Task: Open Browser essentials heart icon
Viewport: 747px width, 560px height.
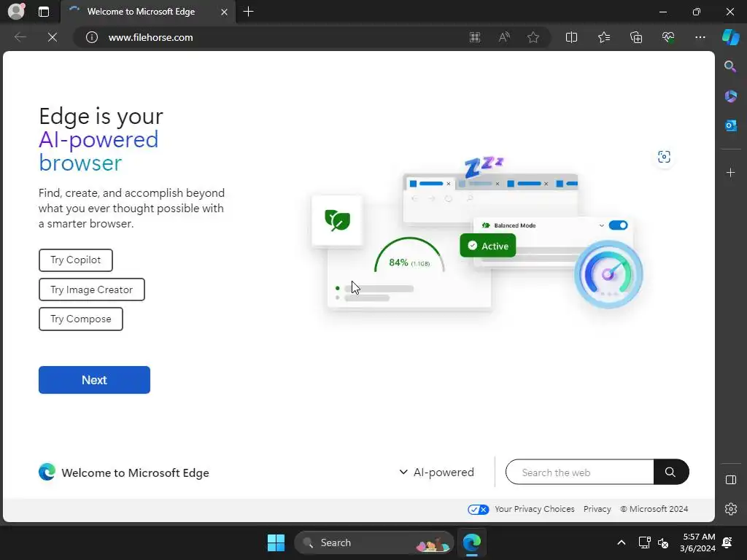Action: pos(668,37)
